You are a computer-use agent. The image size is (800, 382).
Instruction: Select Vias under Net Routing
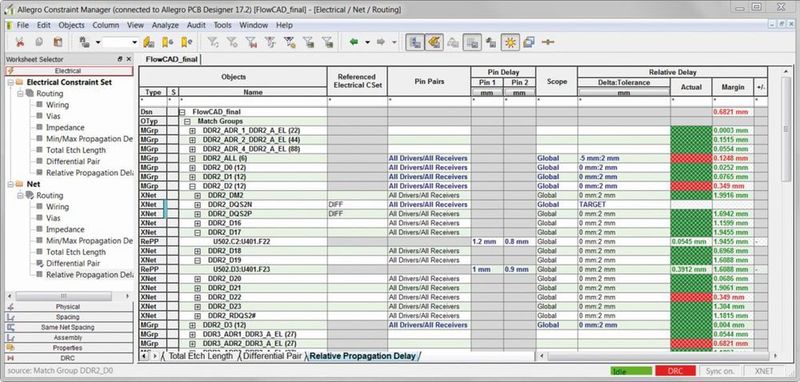(53, 218)
